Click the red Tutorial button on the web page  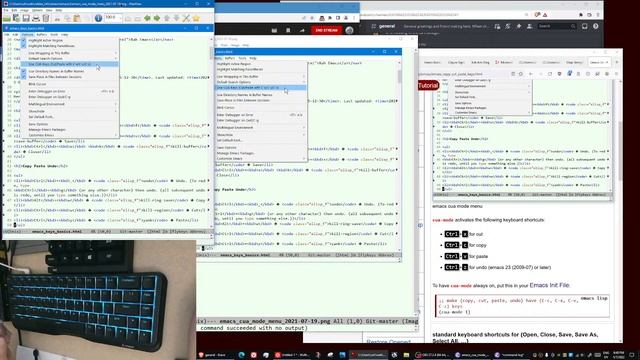[x=428, y=85]
